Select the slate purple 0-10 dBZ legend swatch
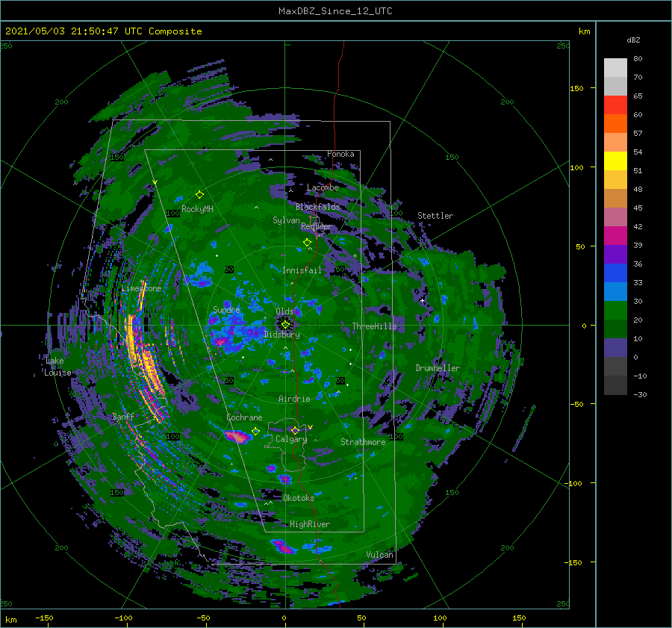The width and height of the screenshot is (672, 628). click(x=615, y=347)
